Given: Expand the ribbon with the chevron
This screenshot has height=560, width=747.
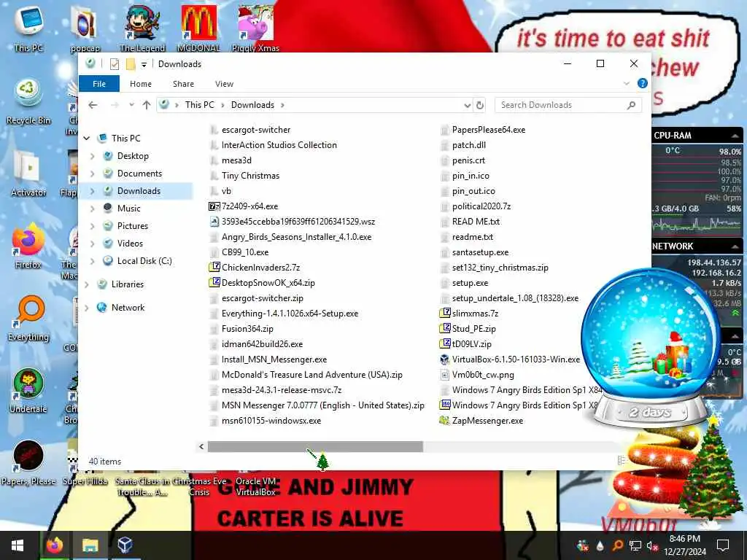Looking at the screenshot, I should [627, 84].
